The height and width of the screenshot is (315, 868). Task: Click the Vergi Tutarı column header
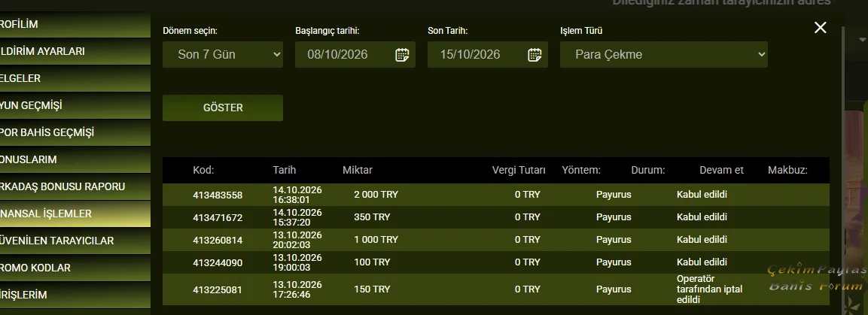pos(519,170)
